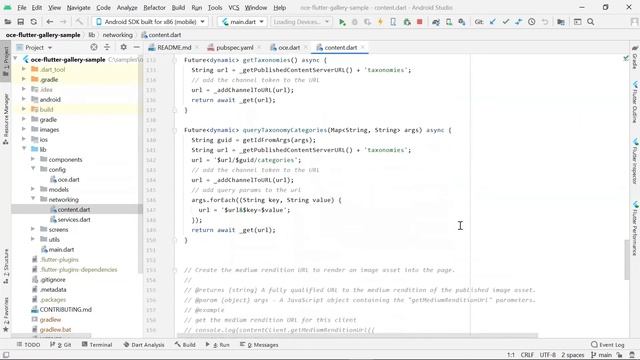Collapse all in Project panel
Viewport: 640px width, 360px height.
click(107, 47)
